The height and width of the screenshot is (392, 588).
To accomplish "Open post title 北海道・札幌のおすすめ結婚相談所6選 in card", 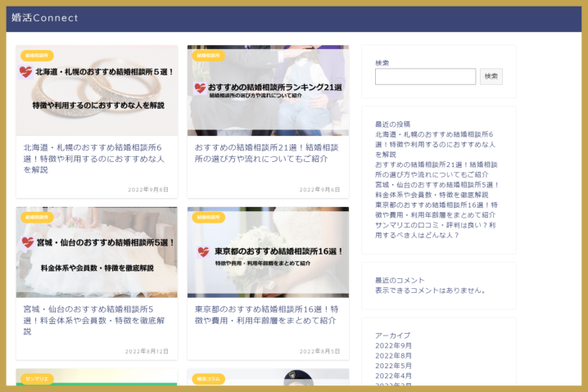I will (93, 159).
